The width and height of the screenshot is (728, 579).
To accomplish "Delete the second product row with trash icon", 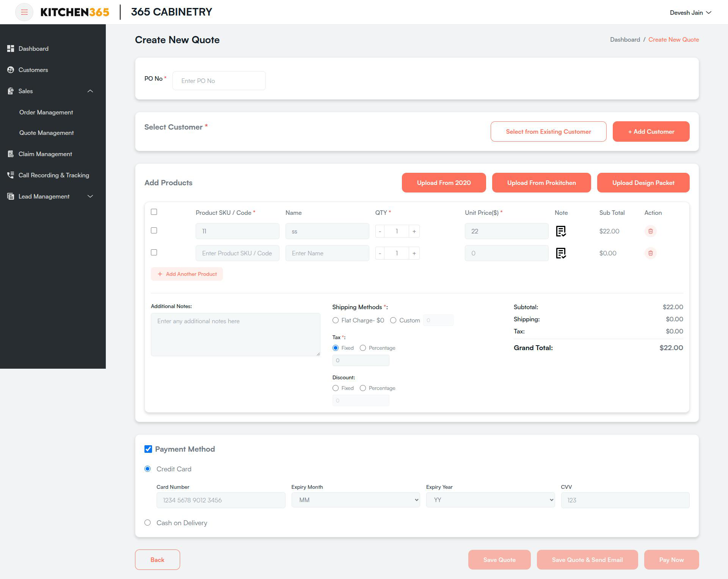I will coord(650,253).
